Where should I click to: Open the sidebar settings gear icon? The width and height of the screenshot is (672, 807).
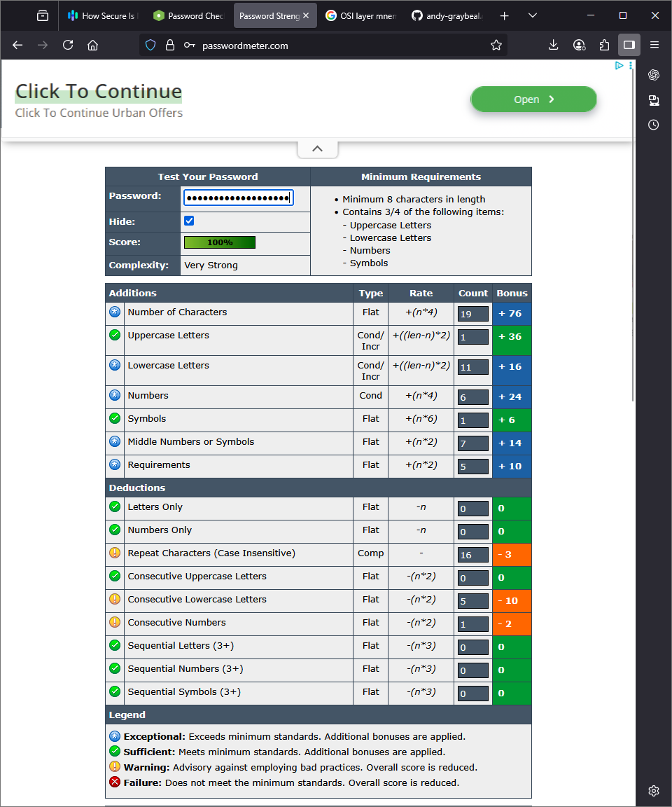pyautogui.click(x=653, y=791)
